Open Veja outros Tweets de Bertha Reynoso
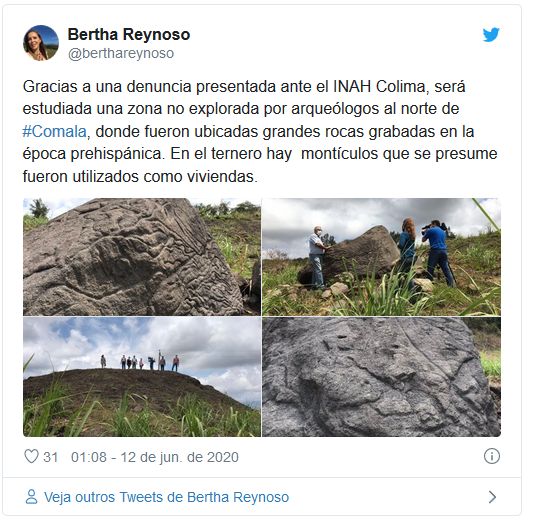This screenshot has width=537, height=521. click(x=166, y=497)
